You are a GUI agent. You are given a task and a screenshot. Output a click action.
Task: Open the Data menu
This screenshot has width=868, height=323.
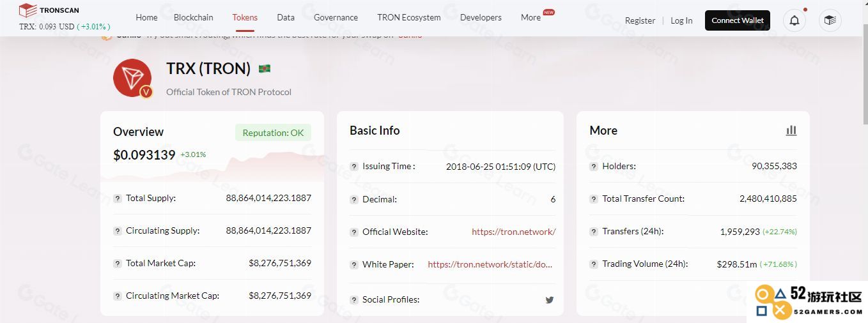click(x=286, y=17)
